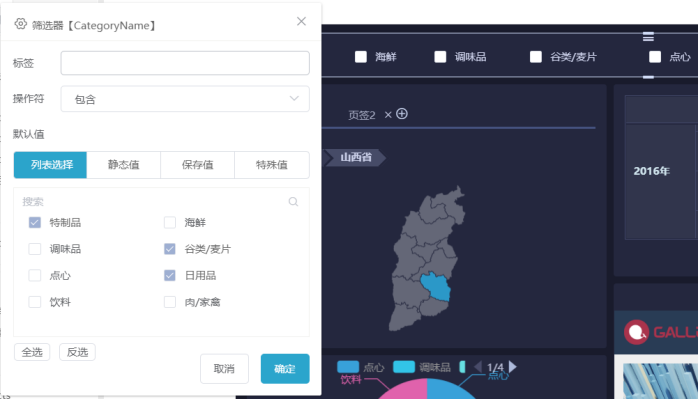Click the search magnifier icon in list

click(293, 202)
